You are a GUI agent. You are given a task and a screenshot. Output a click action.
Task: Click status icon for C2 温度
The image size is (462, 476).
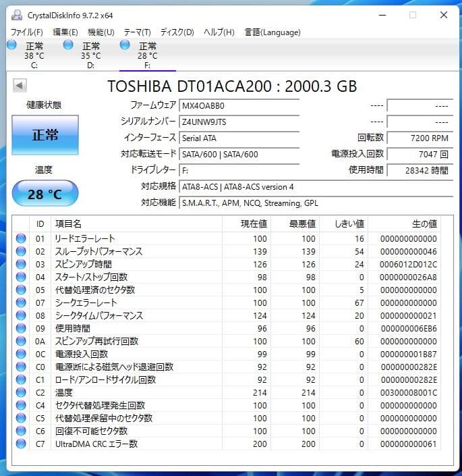[21, 392]
